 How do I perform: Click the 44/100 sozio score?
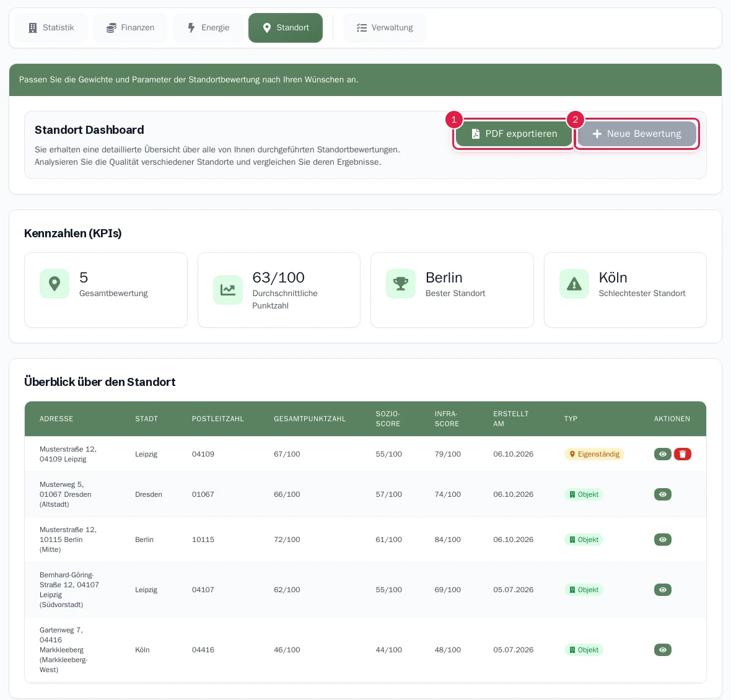tap(389, 650)
